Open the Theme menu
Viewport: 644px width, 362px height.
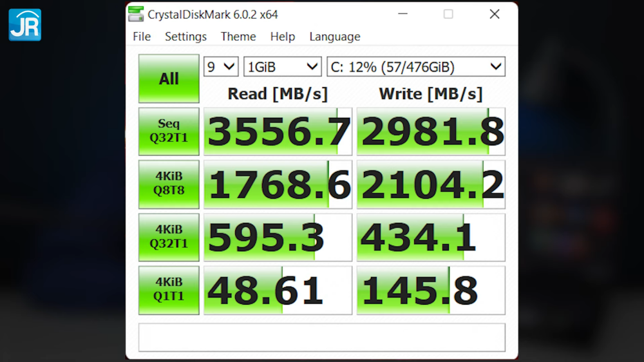pos(238,37)
